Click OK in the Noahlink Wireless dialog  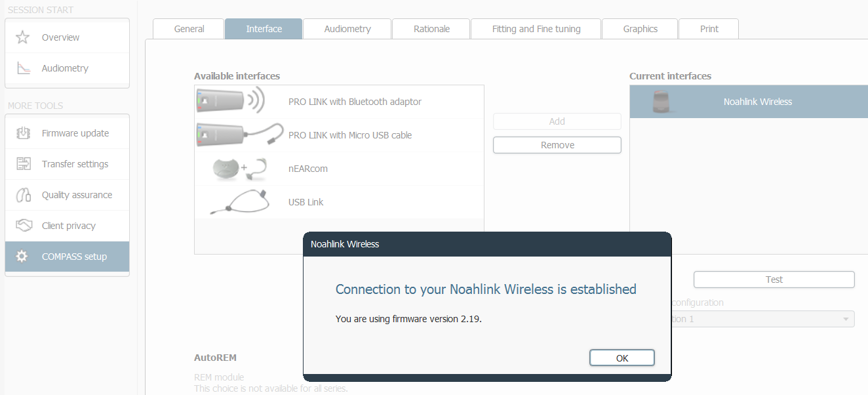click(622, 358)
